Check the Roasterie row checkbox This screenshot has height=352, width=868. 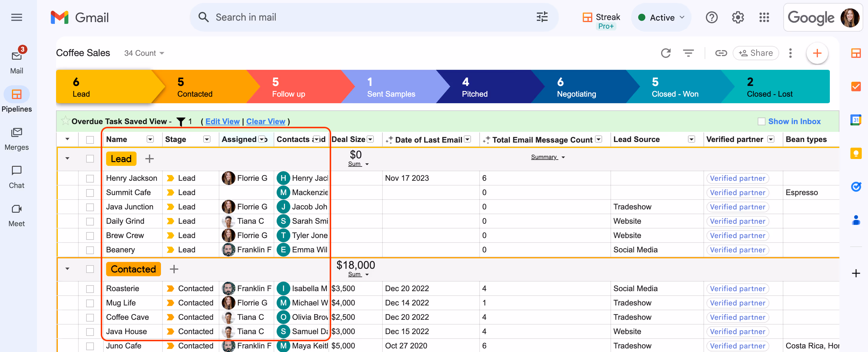90,289
